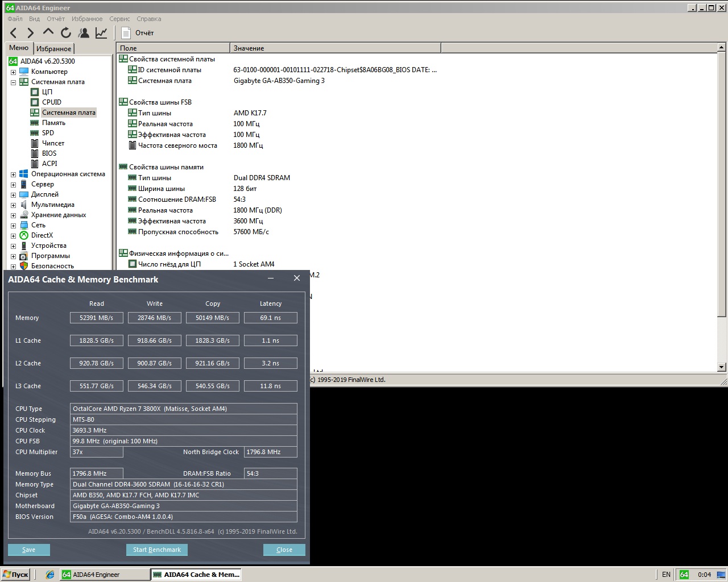
Task: Open the Избранное menu in the menu bar
Action: 87,19
